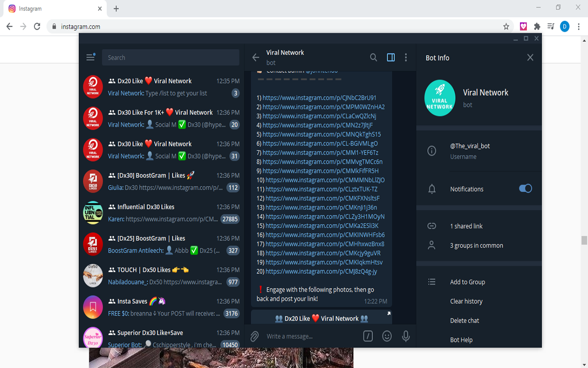Open link 5 instagram.com/p/CMNQkTghS15
This screenshot has height=368, width=588.
click(x=322, y=134)
